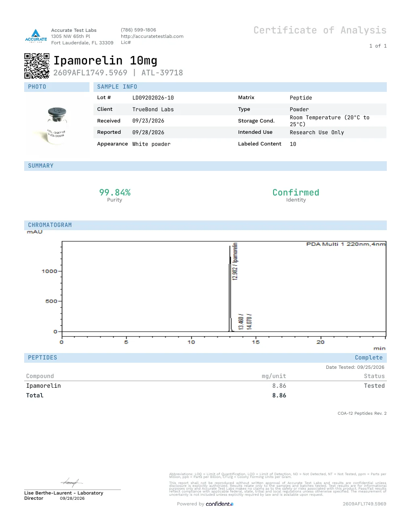Click the QR code beside the title
The height and width of the screenshot is (532, 411).
click(x=37, y=66)
